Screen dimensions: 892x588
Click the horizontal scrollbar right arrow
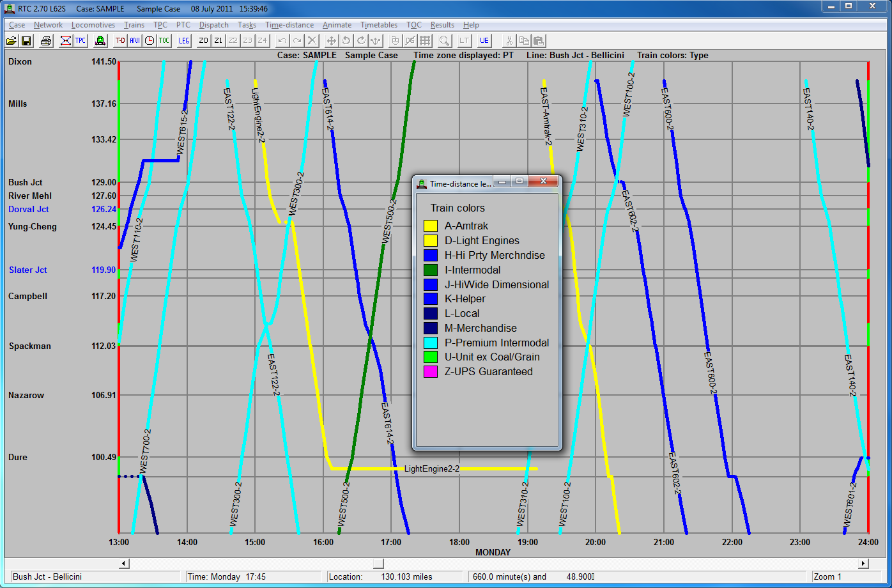point(863,563)
